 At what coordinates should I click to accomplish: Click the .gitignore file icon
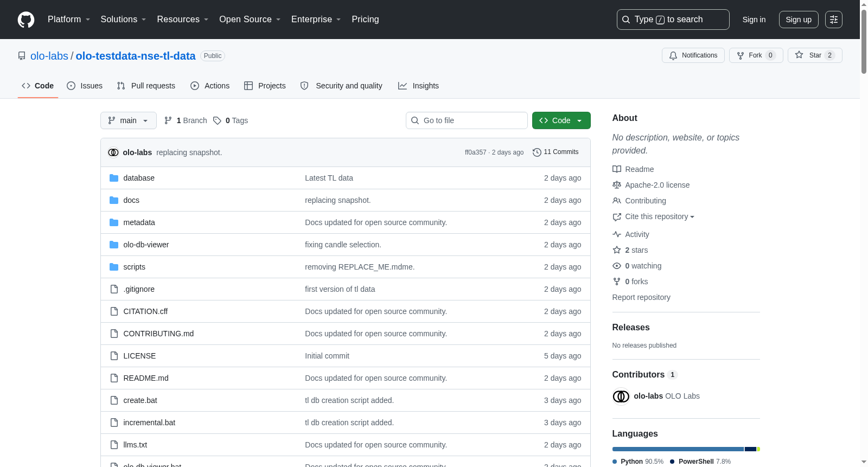114,289
